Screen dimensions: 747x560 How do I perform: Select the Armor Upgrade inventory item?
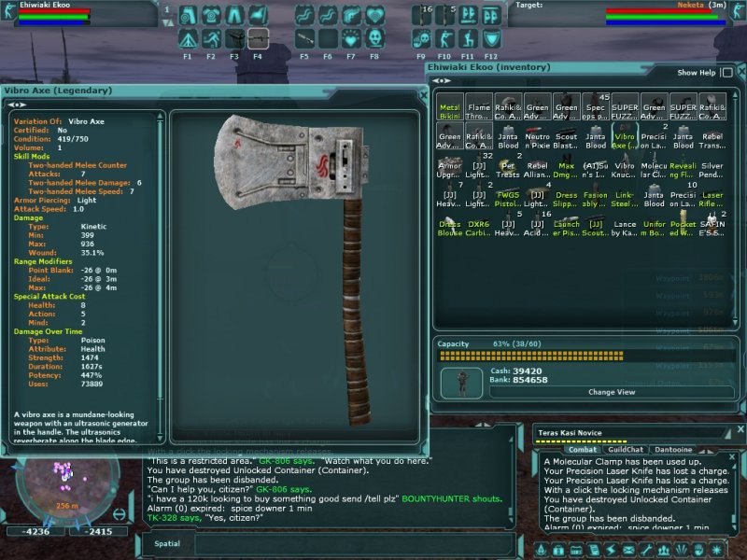pos(450,165)
